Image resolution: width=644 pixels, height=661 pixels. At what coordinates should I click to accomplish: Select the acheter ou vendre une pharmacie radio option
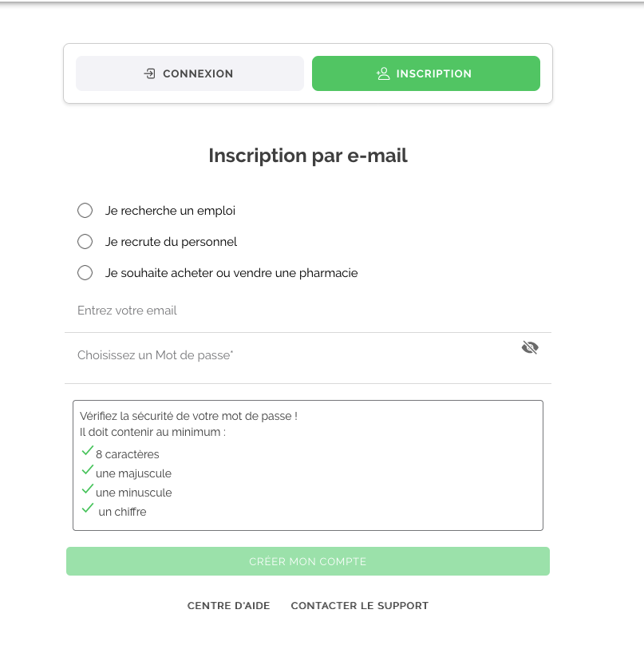85,273
